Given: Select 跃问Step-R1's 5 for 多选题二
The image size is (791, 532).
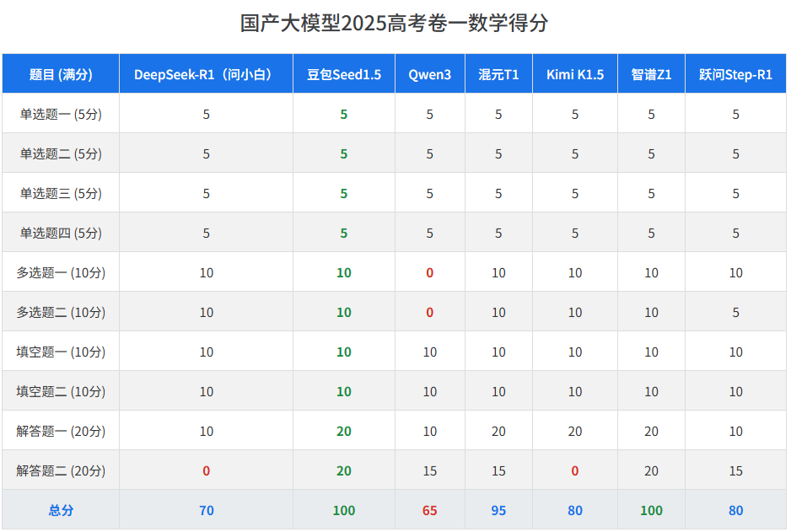Looking at the screenshot, I should (x=736, y=313).
